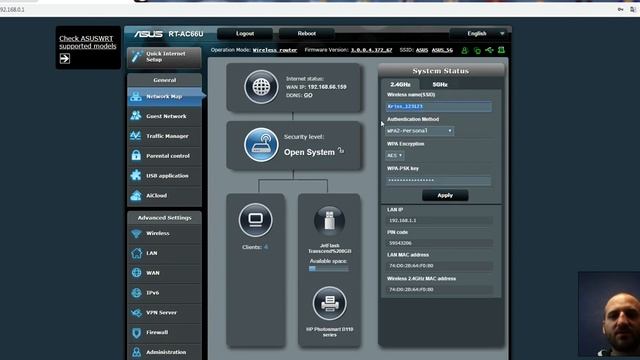Click the Clients computer icon
Viewport: 640px width, 360px height.
(x=256, y=220)
